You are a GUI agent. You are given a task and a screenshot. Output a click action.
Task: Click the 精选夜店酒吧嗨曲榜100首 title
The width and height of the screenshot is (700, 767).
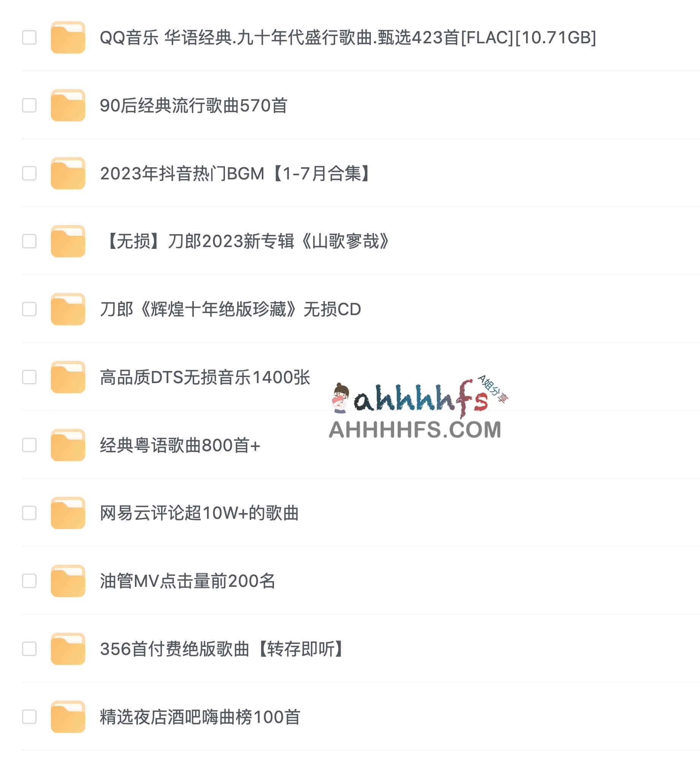200,717
